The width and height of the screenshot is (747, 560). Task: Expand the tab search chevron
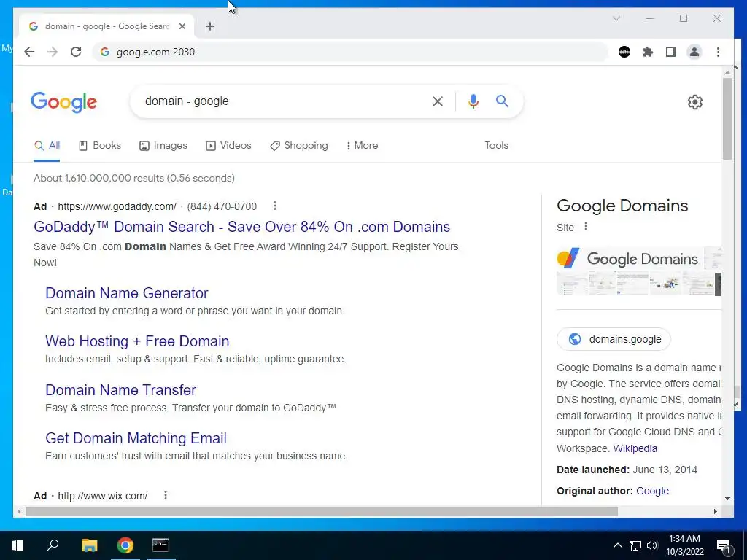tap(616, 18)
